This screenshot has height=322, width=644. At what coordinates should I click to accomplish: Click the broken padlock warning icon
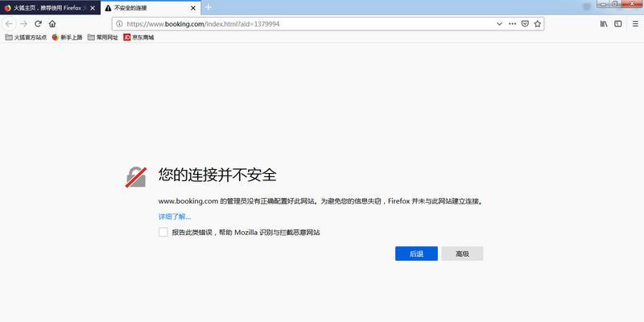click(x=136, y=177)
